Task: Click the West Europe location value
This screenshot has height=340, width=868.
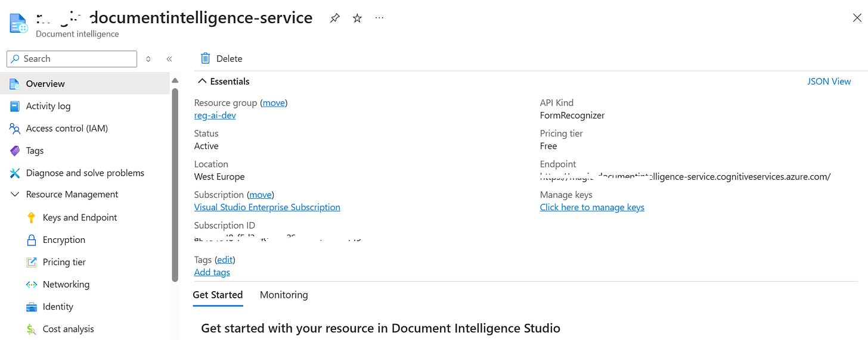Action: click(x=219, y=177)
